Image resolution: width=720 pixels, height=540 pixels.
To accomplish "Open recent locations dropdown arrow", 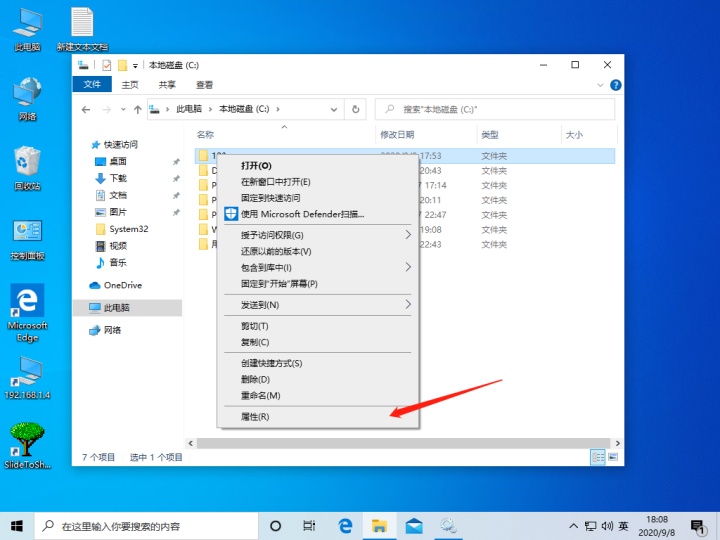I will [x=123, y=109].
